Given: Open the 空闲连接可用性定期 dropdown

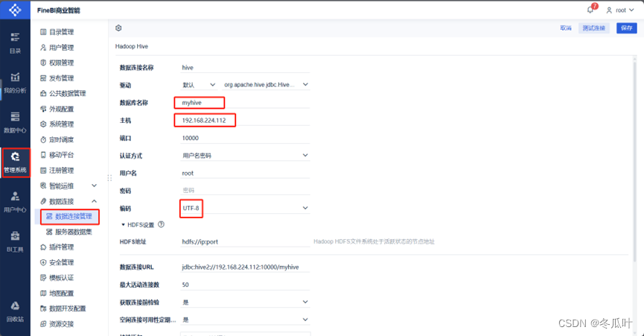Looking at the screenshot, I should click(x=245, y=320).
